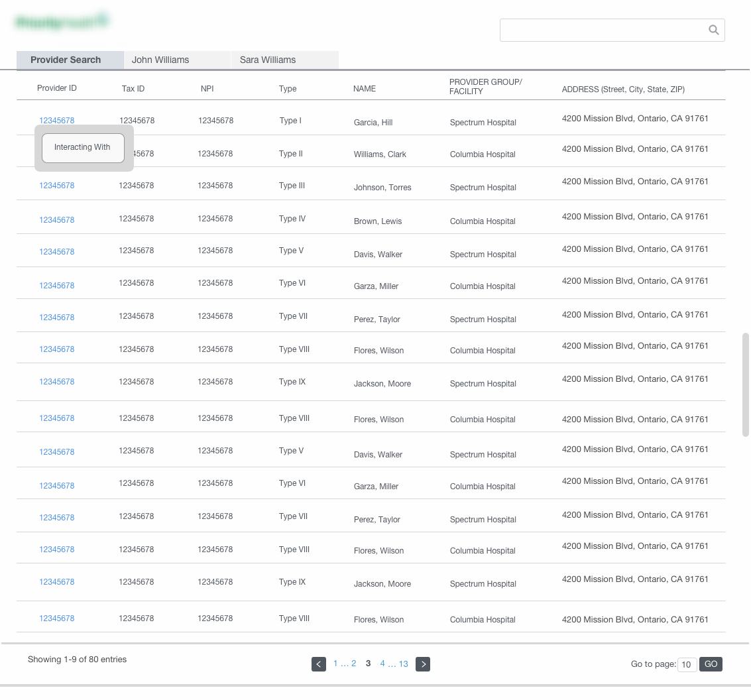Open Provider ID link for Johnson, Torres

click(57, 186)
